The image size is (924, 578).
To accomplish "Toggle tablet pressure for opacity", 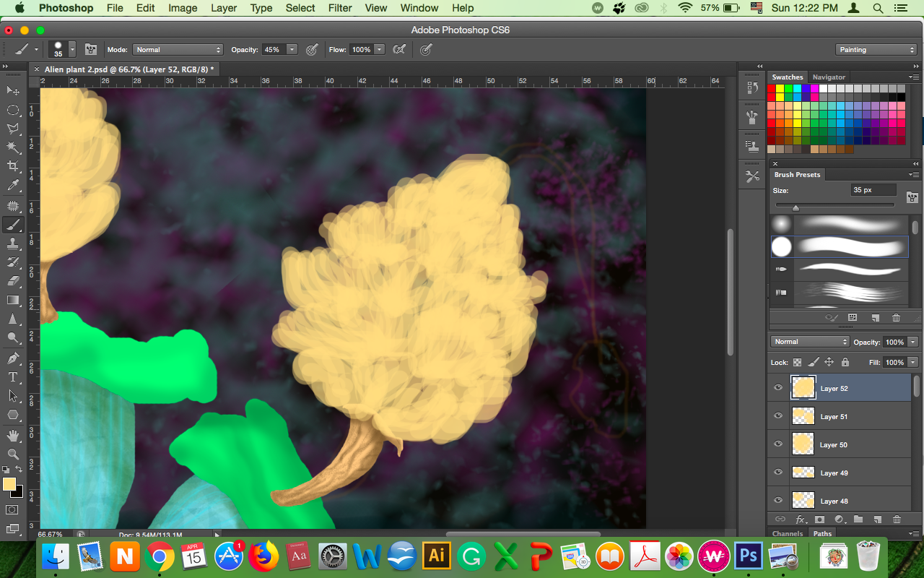I will 312,50.
